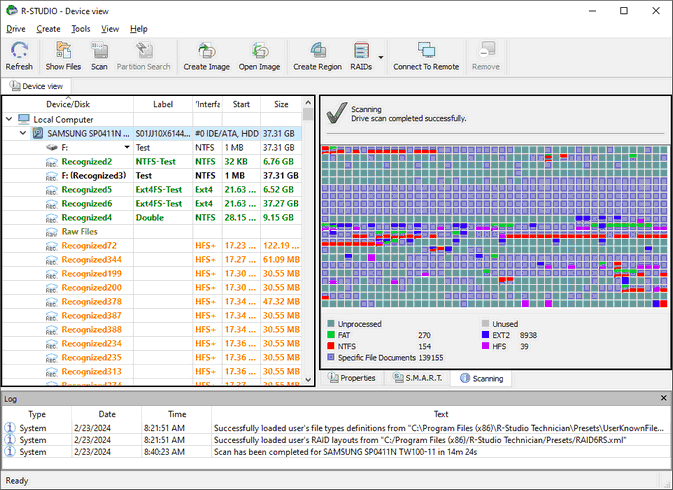Click the Connect To Remote icon
Image resolution: width=673 pixels, height=490 pixels.
[x=426, y=50]
